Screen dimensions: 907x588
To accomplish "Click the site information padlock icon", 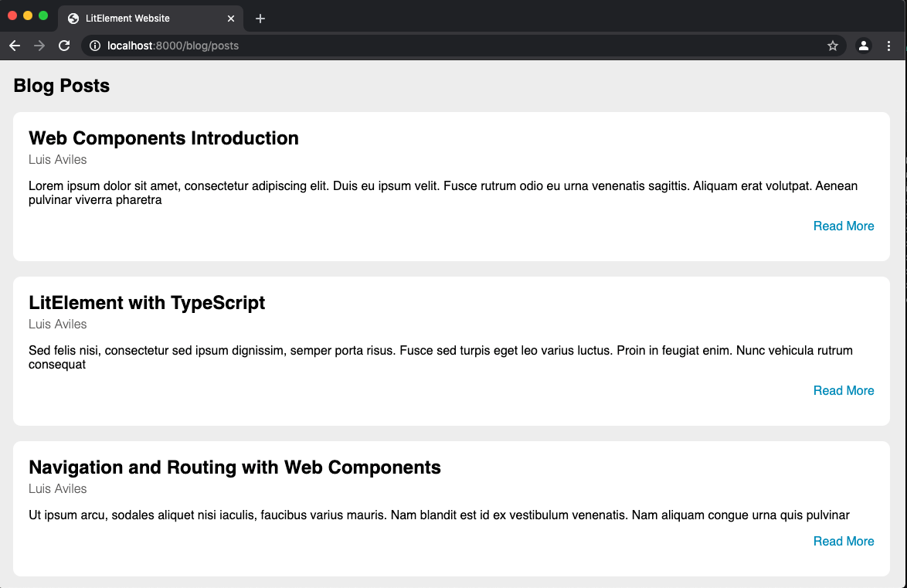I will [x=93, y=46].
